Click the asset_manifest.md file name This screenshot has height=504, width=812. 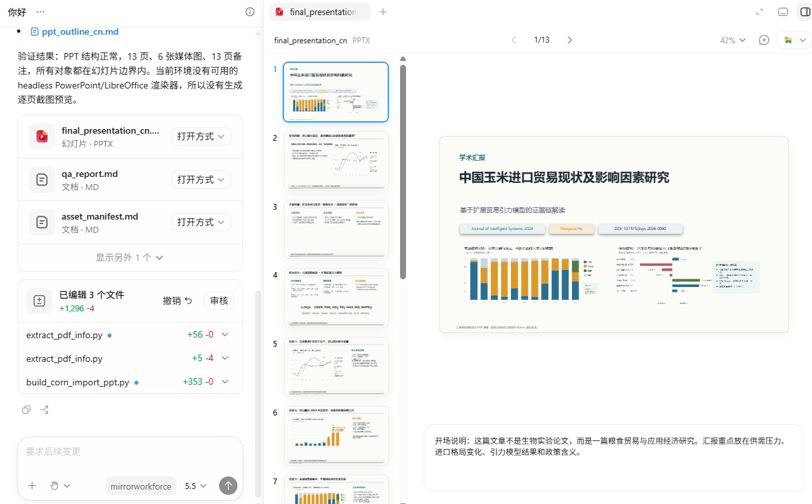coord(100,216)
